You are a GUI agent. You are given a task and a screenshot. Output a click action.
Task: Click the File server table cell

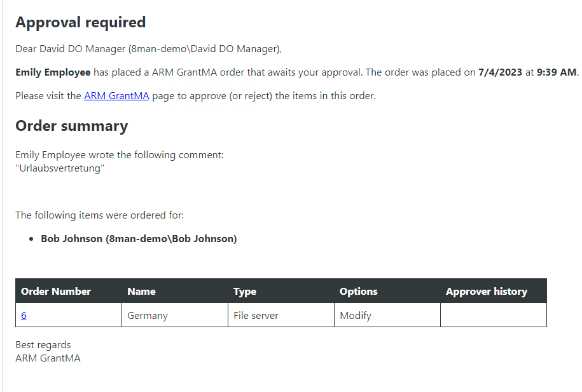pyautogui.click(x=256, y=316)
